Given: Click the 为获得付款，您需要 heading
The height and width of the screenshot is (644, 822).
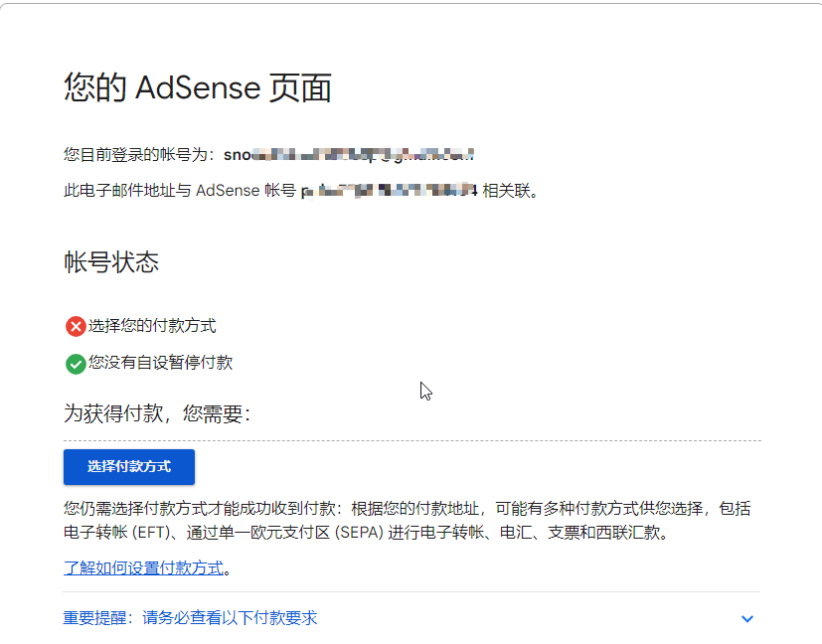Looking at the screenshot, I should 156,413.
